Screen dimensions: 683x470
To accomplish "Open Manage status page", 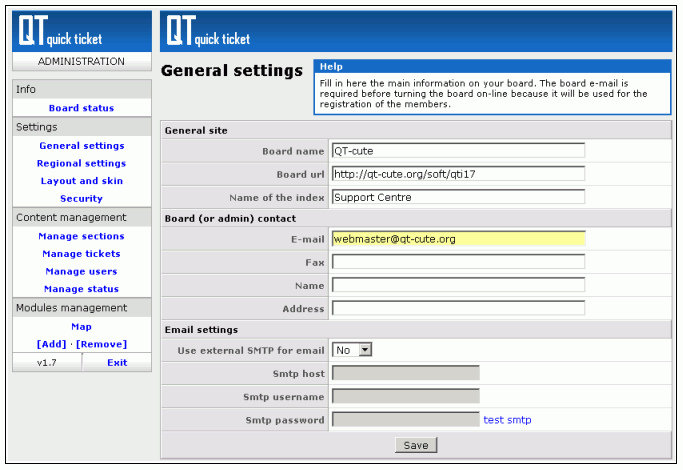I will coord(81,289).
